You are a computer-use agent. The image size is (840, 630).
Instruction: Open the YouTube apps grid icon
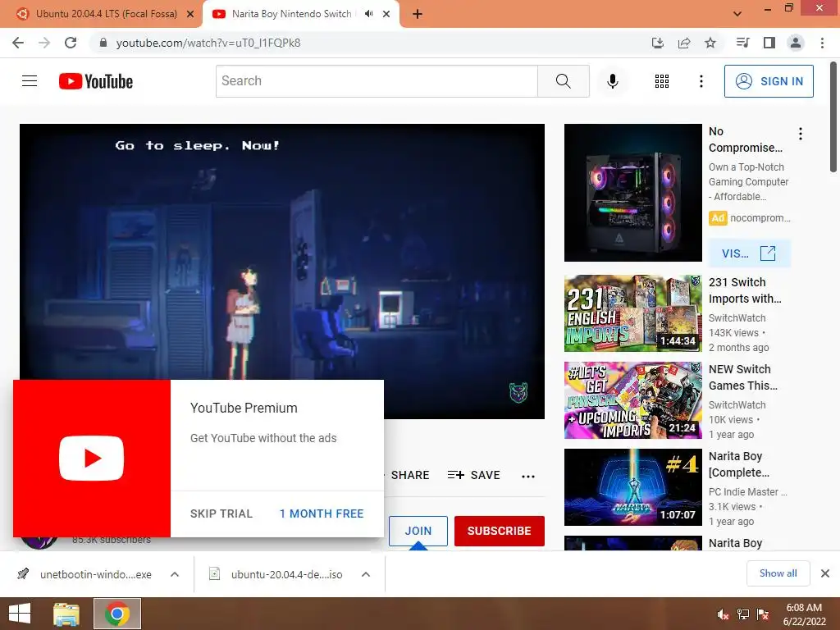(x=662, y=81)
